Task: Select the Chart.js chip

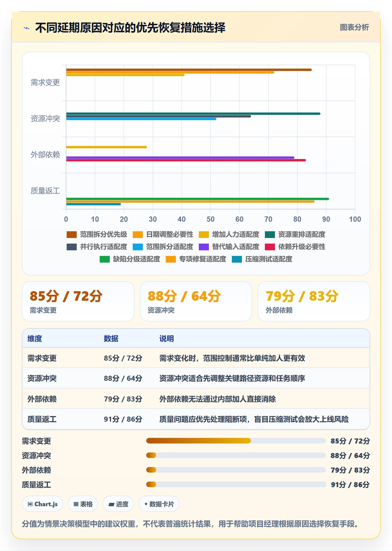Action: point(43,504)
